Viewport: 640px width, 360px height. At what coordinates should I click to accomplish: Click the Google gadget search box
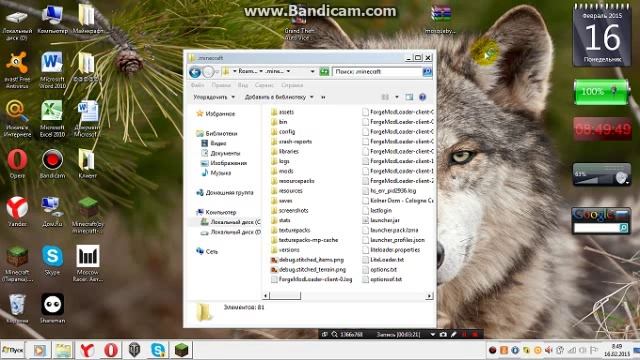pos(596,228)
